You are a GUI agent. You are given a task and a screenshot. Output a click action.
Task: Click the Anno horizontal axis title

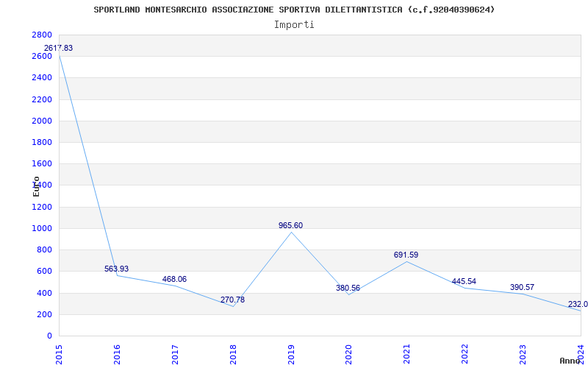(x=570, y=361)
